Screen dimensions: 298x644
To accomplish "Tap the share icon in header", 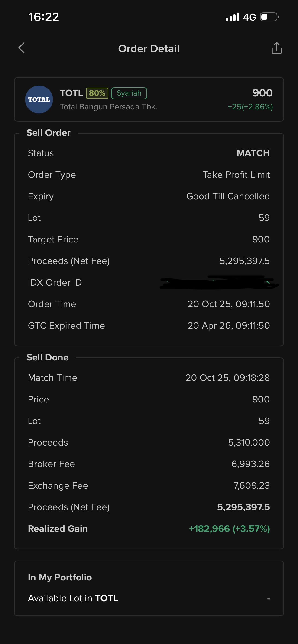I will [x=276, y=48].
